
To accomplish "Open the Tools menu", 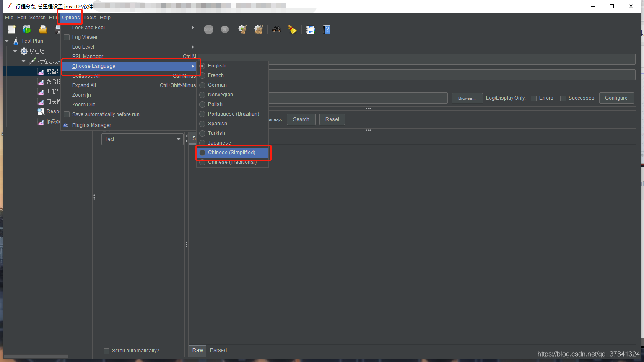I will (90, 18).
